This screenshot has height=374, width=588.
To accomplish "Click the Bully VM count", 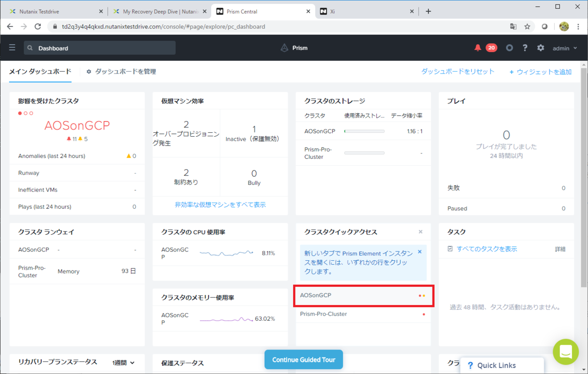I will click(x=254, y=173).
